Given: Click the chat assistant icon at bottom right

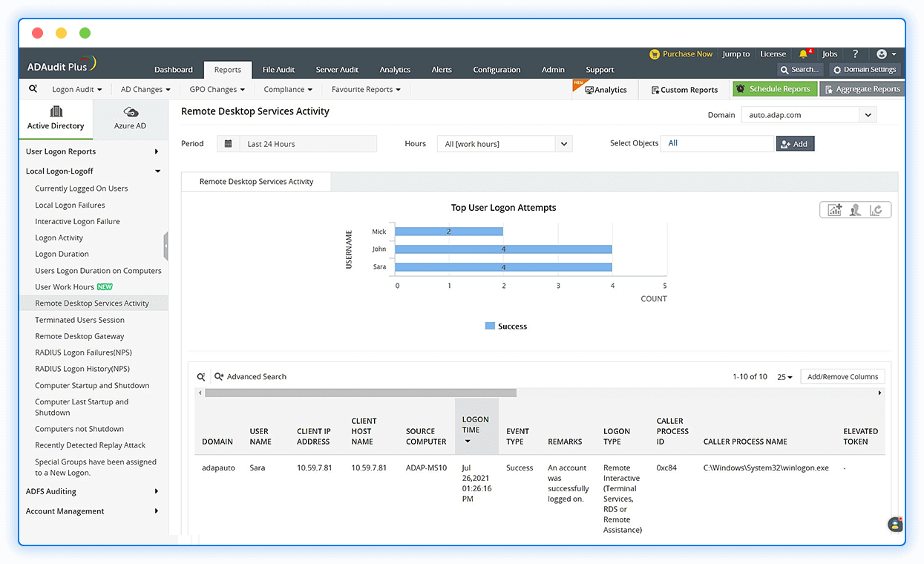Looking at the screenshot, I should pos(895,525).
